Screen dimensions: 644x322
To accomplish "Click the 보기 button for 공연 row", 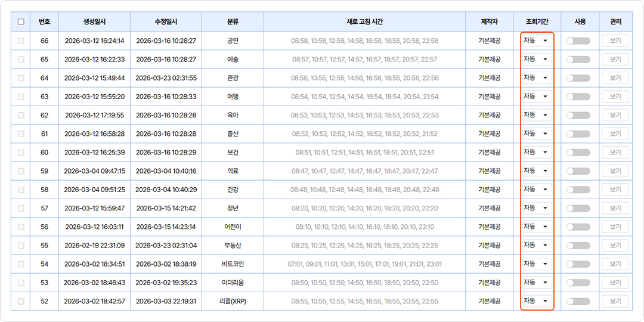I will coord(615,41).
